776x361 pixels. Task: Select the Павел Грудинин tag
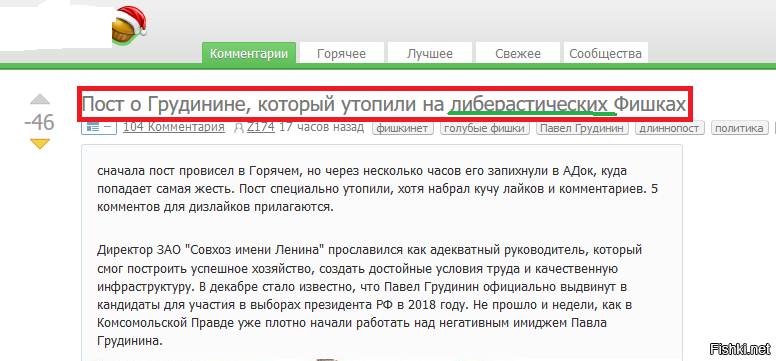(x=582, y=128)
